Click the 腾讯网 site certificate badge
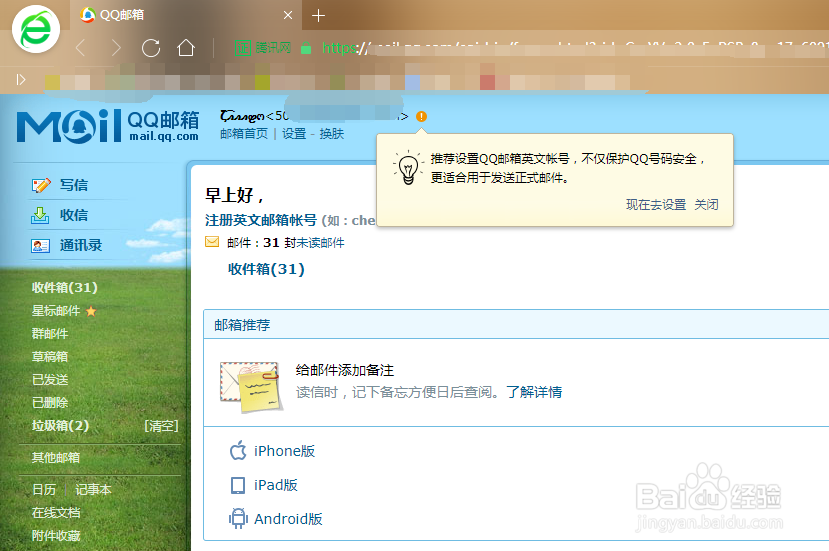The height and width of the screenshot is (551, 829). (x=263, y=48)
